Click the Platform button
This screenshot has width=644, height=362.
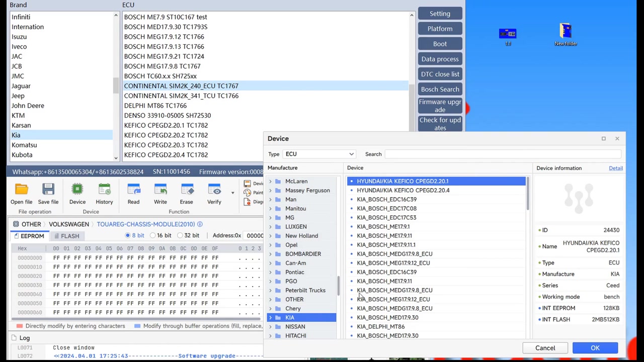(x=440, y=29)
